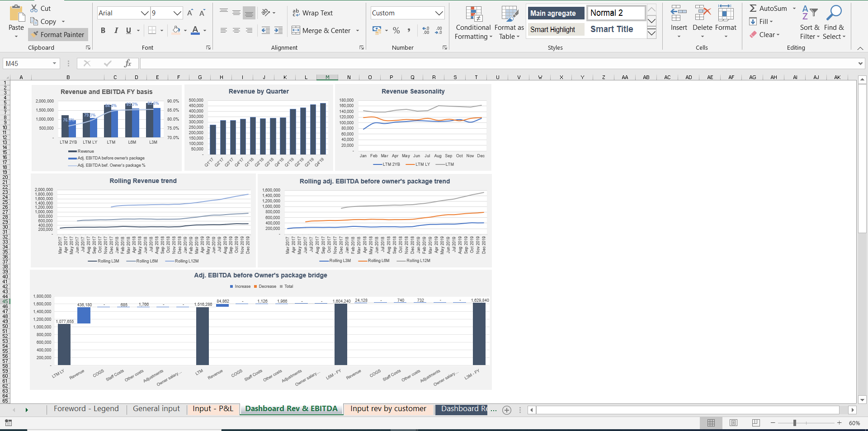This screenshot has height=431, width=868.
Task: Click the Format cells icon
Action: point(726,14)
